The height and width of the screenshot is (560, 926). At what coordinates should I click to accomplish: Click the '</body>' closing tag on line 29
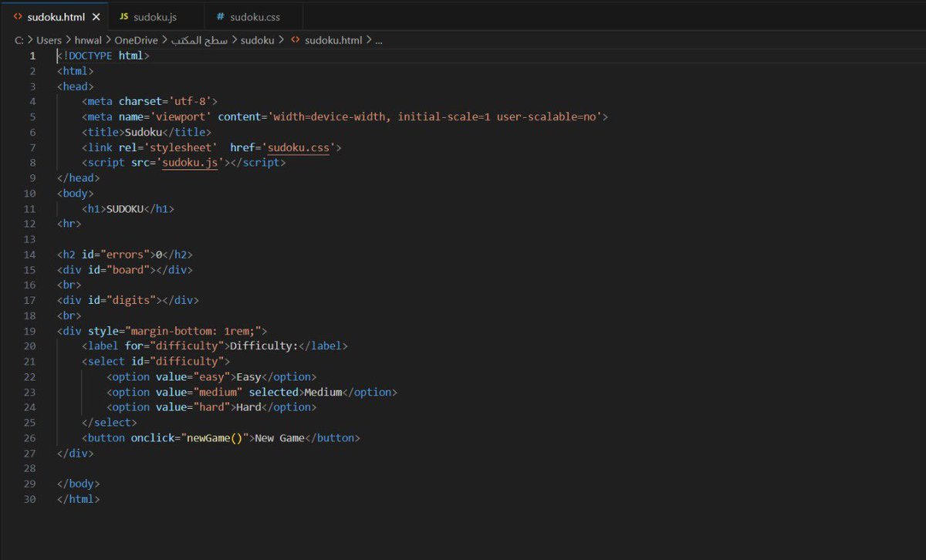pos(79,484)
